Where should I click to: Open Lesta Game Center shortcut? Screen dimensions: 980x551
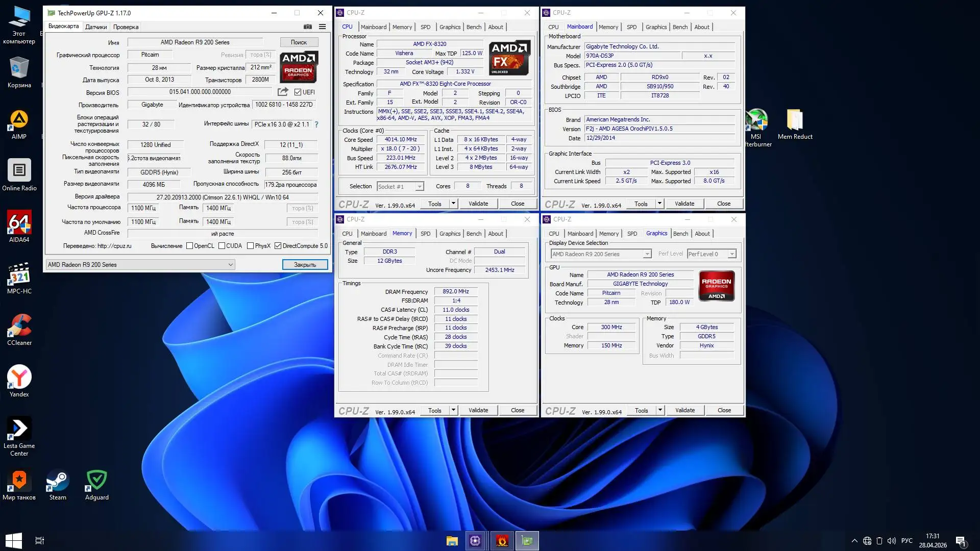(x=19, y=436)
